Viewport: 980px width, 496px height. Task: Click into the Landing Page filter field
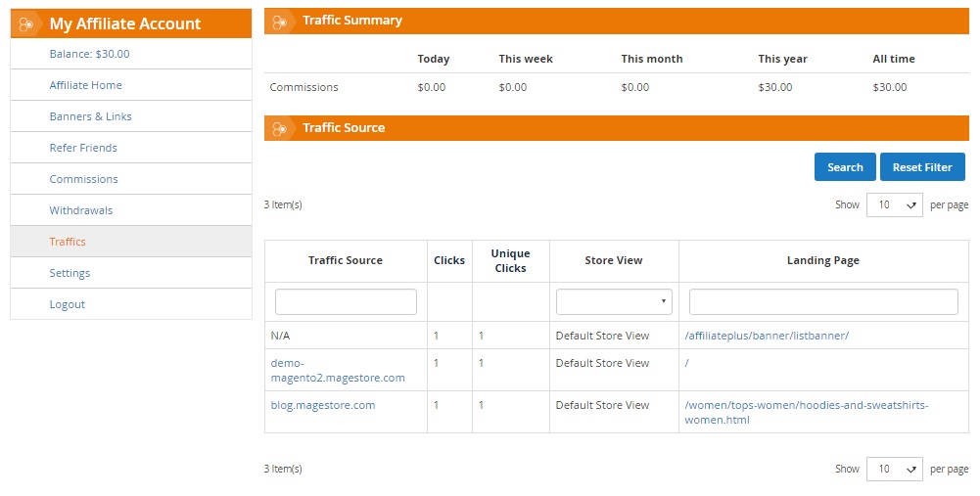pos(822,301)
